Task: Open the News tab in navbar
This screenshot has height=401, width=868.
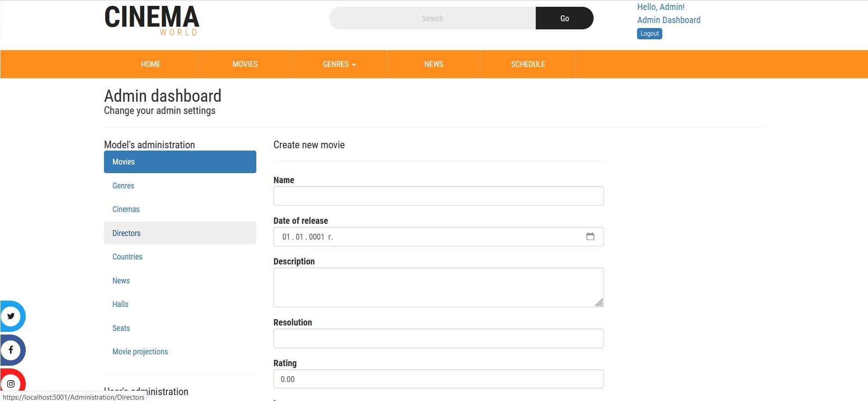Action: tap(434, 64)
